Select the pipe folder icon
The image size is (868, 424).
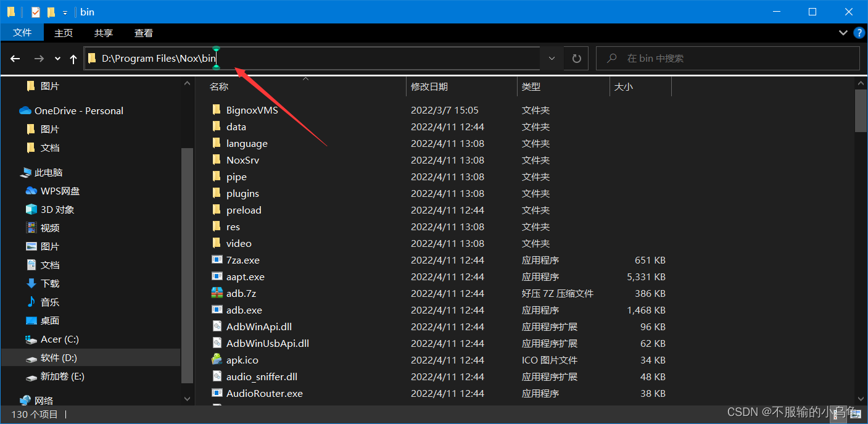tap(217, 177)
